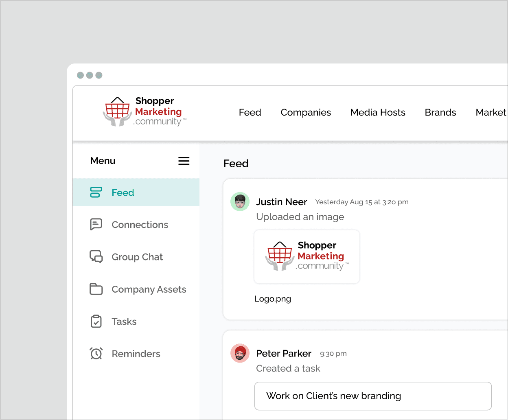
Task: Select Group Chat in the sidebar
Action: point(137,257)
